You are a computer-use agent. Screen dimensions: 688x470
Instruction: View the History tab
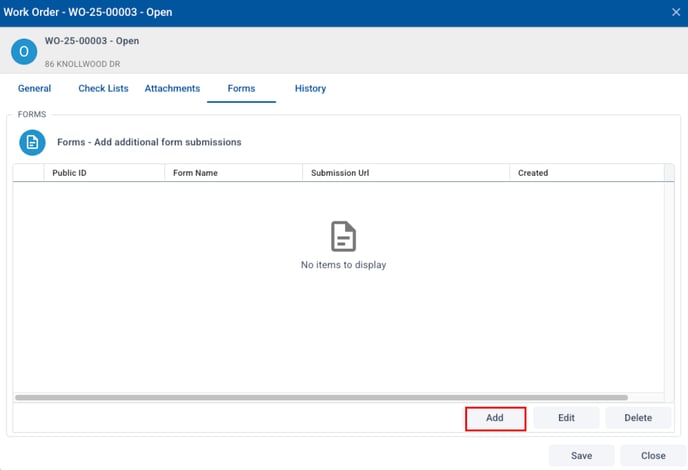click(310, 89)
